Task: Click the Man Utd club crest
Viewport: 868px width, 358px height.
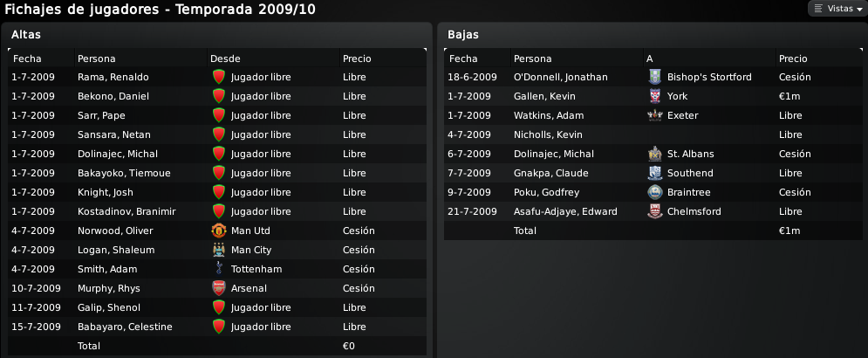Action: pyautogui.click(x=219, y=231)
